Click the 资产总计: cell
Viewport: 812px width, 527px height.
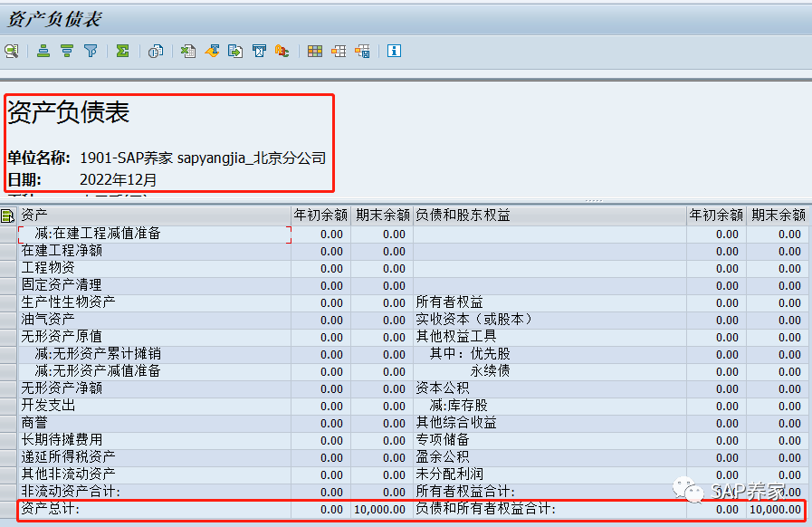[154, 510]
